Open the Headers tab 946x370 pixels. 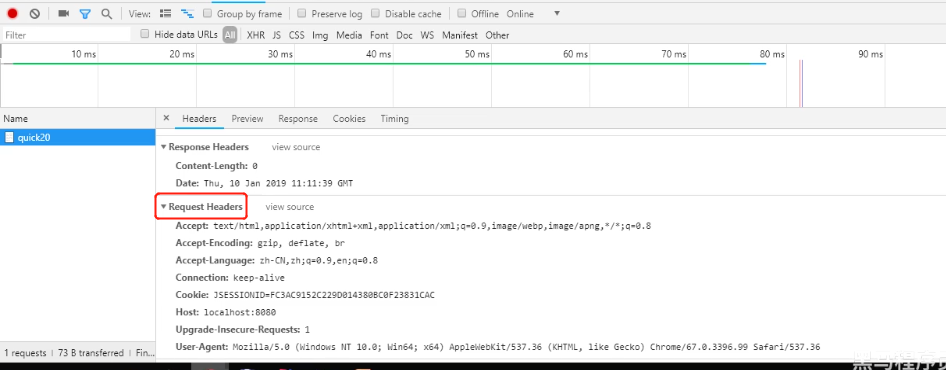199,119
